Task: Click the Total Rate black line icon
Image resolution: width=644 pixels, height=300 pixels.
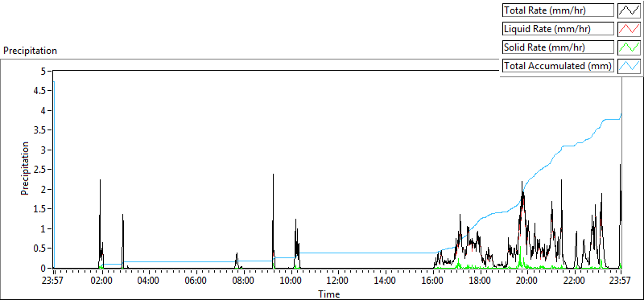Action: (630, 10)
